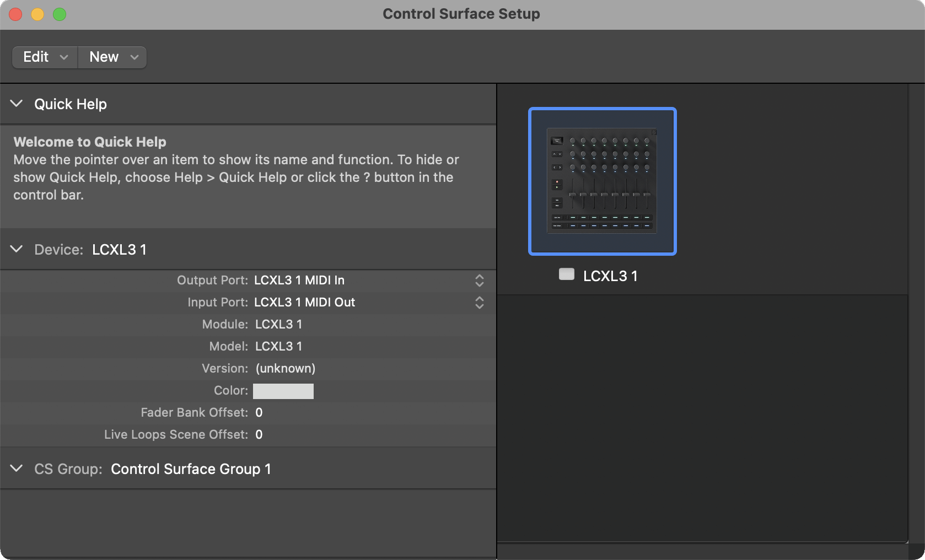Image resolution: width=925 pixels, height=560 pixels.
Task: Open the Edit dropdown menu
Action: 45,57
